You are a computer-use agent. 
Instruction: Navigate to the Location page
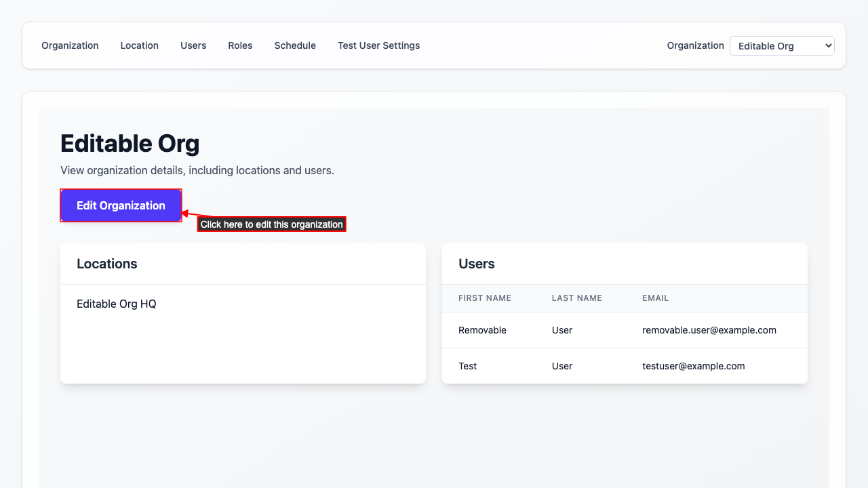coord(139,45)
